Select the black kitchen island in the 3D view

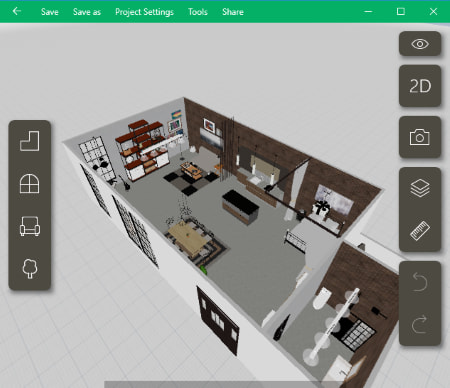(240, 206)
